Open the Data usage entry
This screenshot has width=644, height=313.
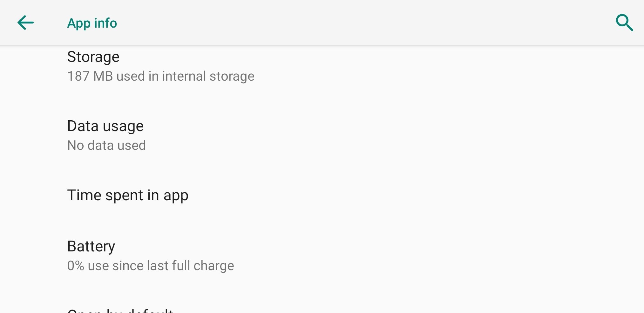105,126
